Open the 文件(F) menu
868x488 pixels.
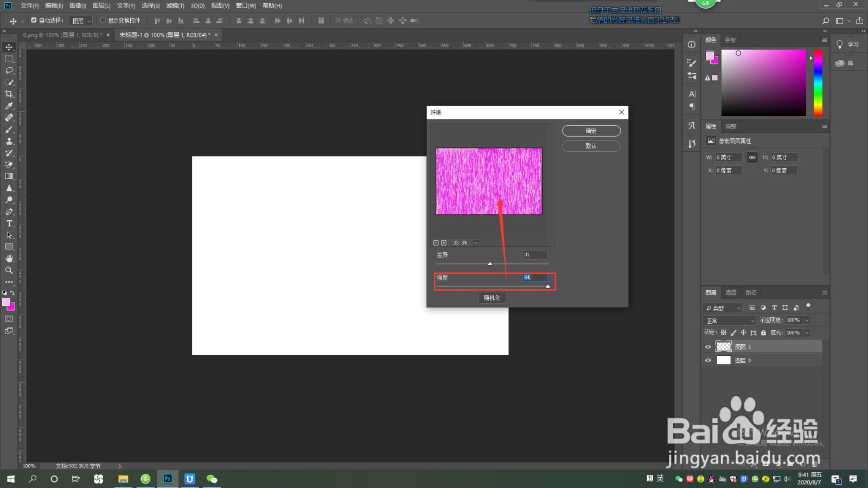click(29, 5)
